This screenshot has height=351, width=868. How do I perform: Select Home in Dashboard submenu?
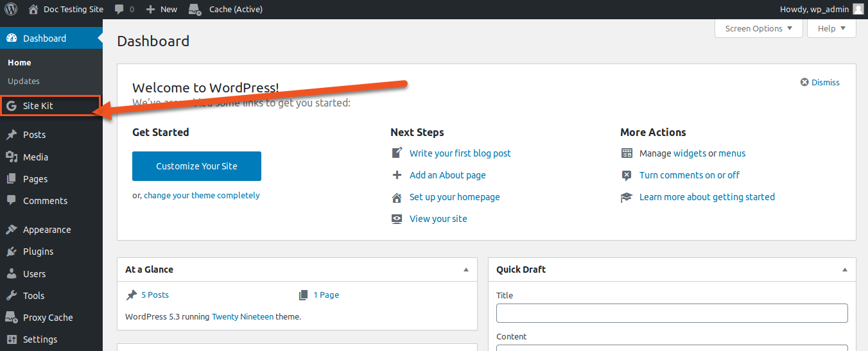pyautogui.click(x=19, y=62)
